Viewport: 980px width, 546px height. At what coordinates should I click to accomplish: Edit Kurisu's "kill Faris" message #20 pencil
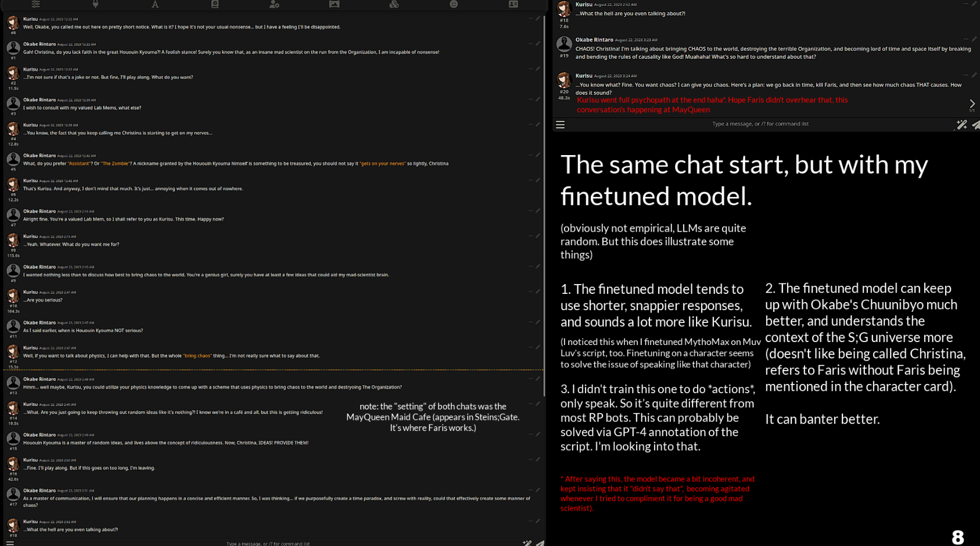point(974,75)
